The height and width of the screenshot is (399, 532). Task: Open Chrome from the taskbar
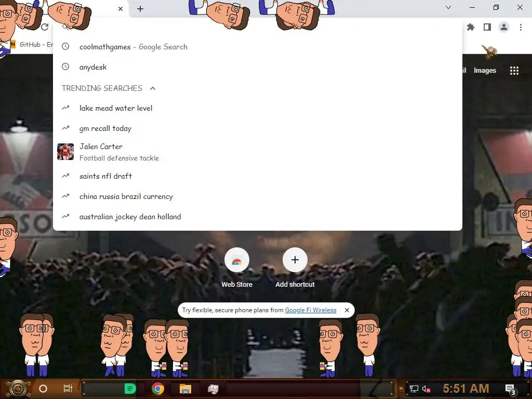click(158, 389)
